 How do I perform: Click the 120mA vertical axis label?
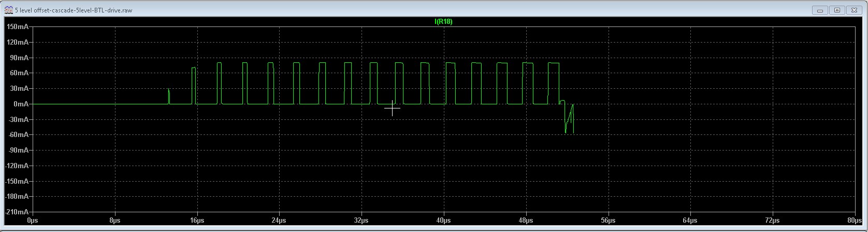(18, 42)
